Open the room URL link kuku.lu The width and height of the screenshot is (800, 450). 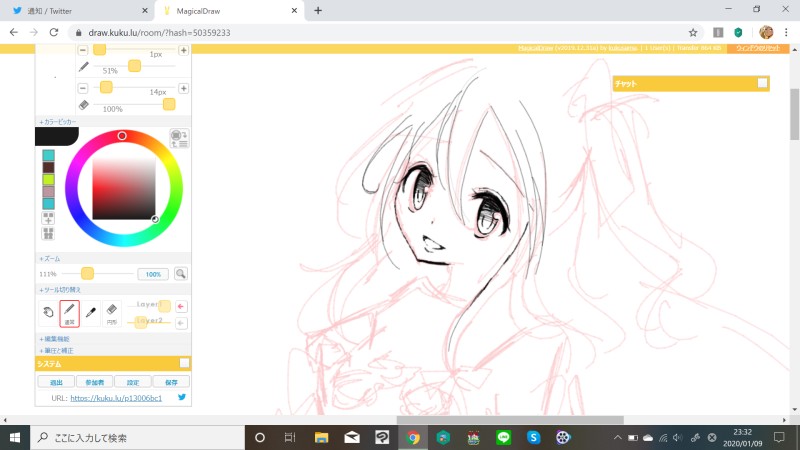116,398
